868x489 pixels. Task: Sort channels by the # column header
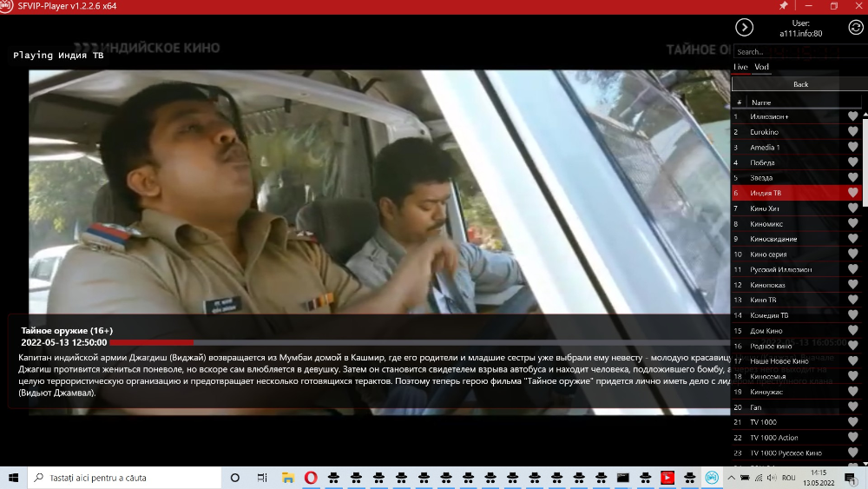click(x=739, y=102)
